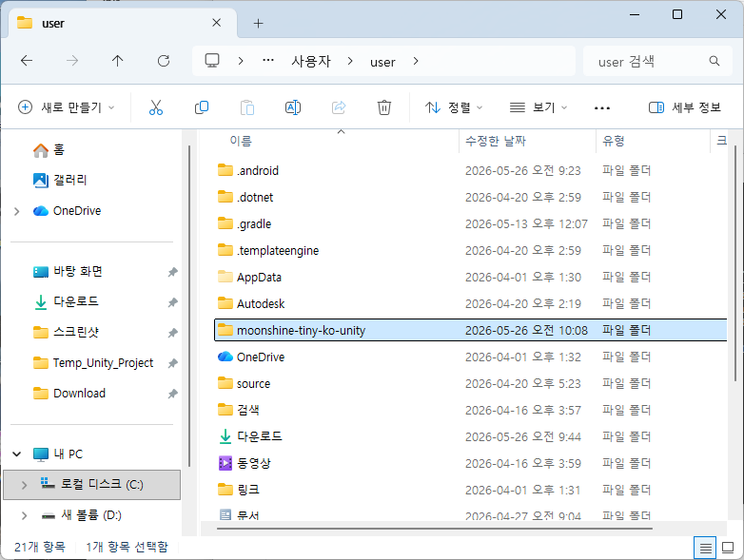This screenshot has height=560, width=744.
Task: Toggle the 세부 정보 details pane
Action: click(685, 107)
